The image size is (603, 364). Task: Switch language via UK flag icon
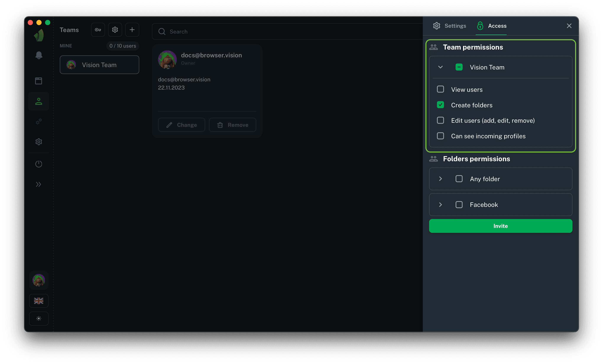pos(39,301)
